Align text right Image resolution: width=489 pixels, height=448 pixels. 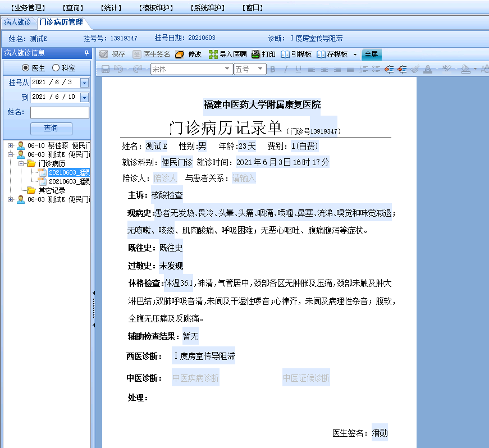pos(337,69)
